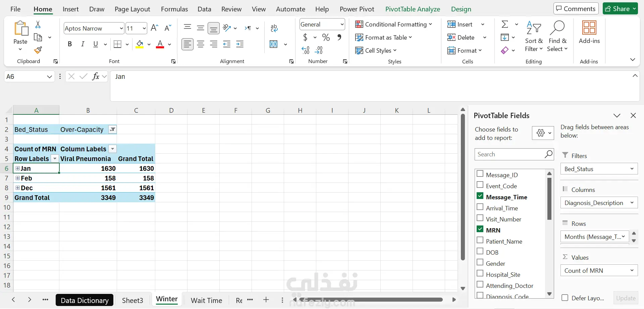Switch to the PivotTable Analyze tab

(x=413, y=9)
